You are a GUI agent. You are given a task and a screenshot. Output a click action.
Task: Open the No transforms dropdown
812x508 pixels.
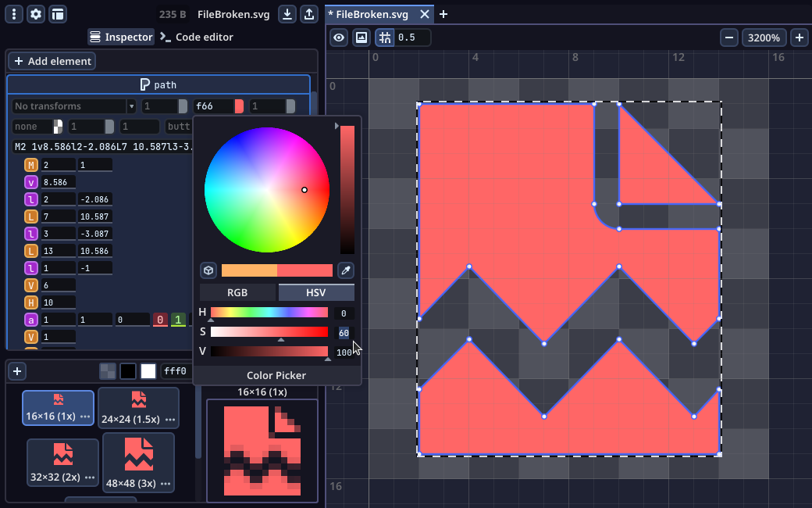tap(74, 106)
